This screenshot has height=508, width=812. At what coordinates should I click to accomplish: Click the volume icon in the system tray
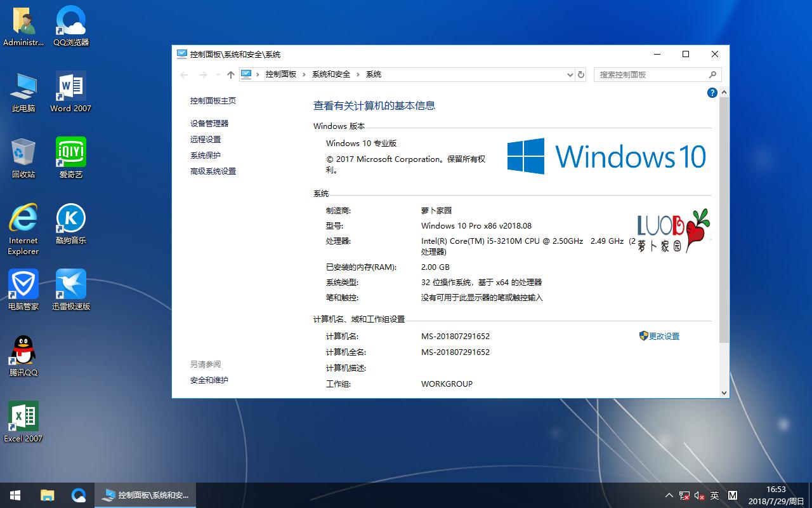pyautogui.click(x=700, y=495)
